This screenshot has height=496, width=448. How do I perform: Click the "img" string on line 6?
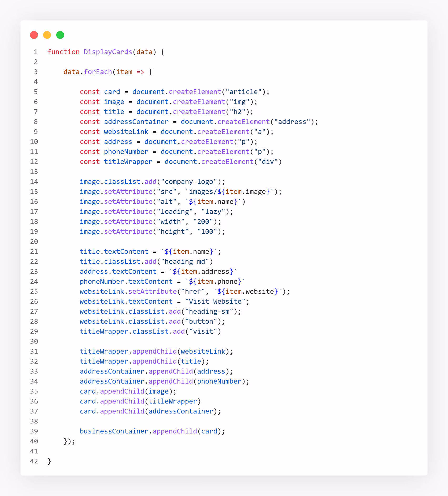coord(240,102)
